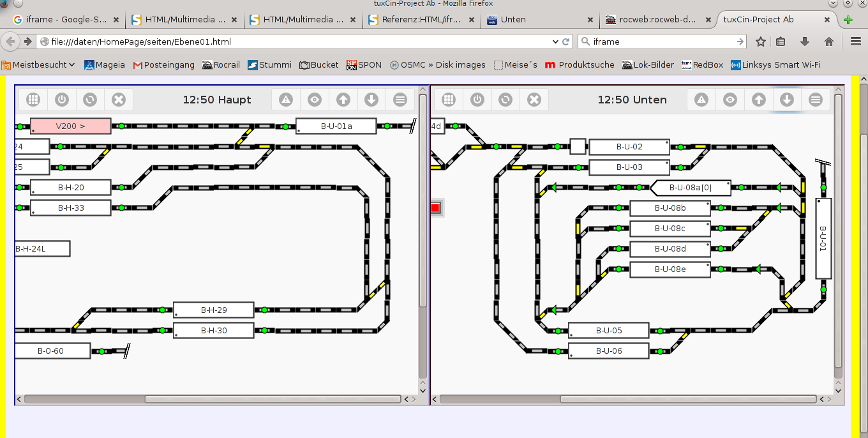The height and width of the screenshot is (438, 868).
Task: Toggle track power in the Unten panel
Action: [x=477, y=100]
